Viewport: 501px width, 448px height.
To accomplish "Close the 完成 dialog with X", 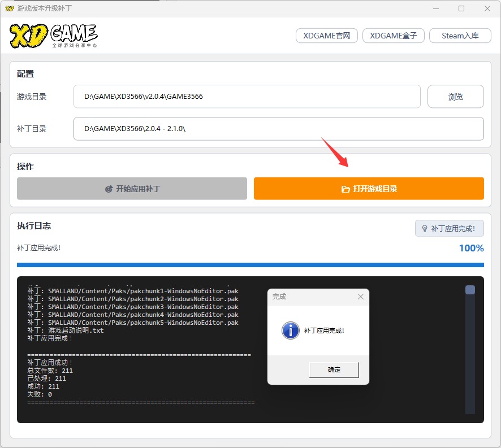I will tap(361, 297).
